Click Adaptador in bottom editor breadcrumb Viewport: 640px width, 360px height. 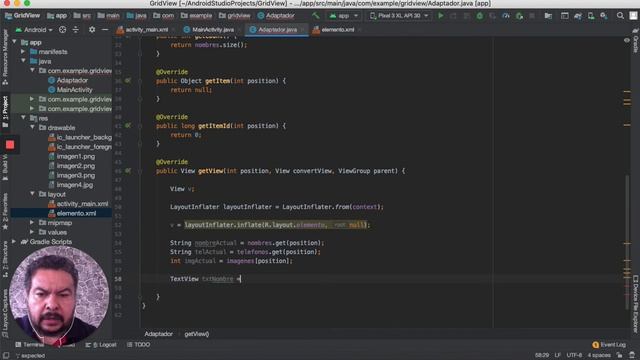click(158, 334)
